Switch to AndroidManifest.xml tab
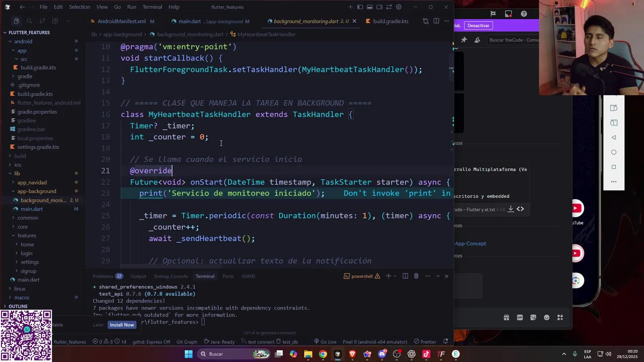This screenshot has width=644, height=362. click(x=121, y=22)
